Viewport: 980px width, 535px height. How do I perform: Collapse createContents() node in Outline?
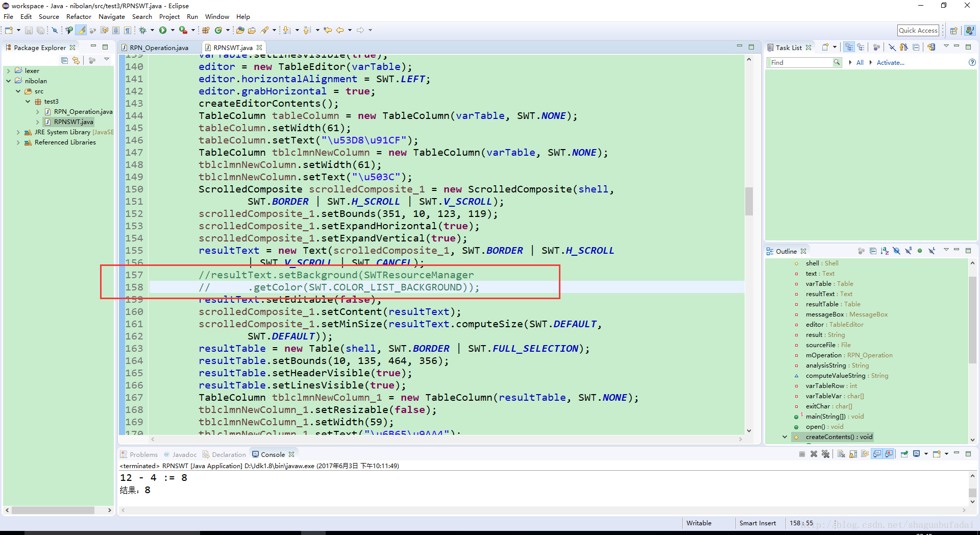click(785, 436)
